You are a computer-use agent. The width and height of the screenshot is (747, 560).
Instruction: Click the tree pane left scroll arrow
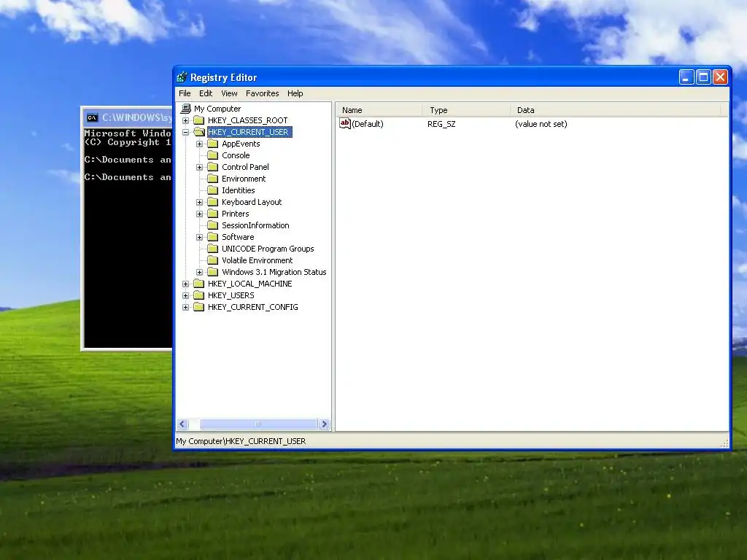182,424
